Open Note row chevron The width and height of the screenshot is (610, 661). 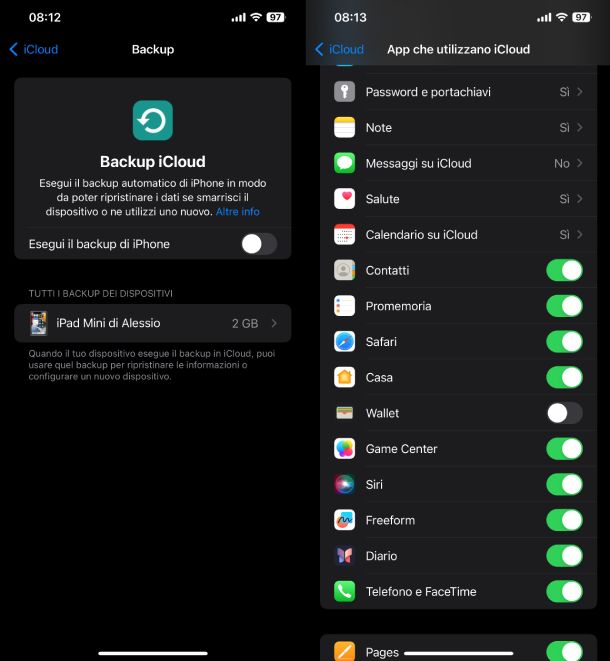(580, 127)
